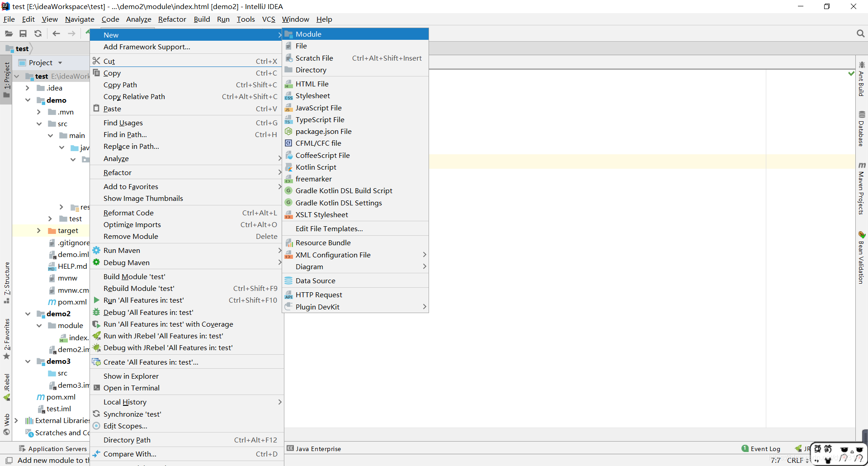Image resolution: width=868 pixels, height=466 pixels.
Task: Click the Run with JRebel rocket icon
Action: (x=96, y=336)
